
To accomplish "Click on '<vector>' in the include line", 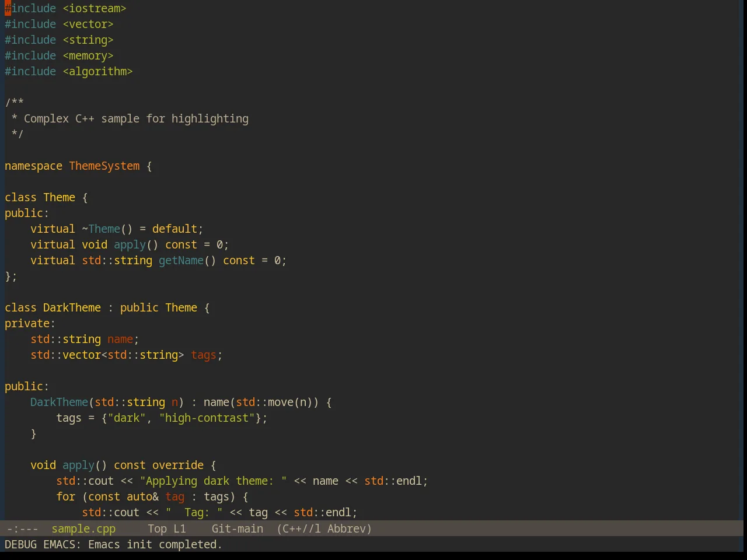I will click(88, 24).
